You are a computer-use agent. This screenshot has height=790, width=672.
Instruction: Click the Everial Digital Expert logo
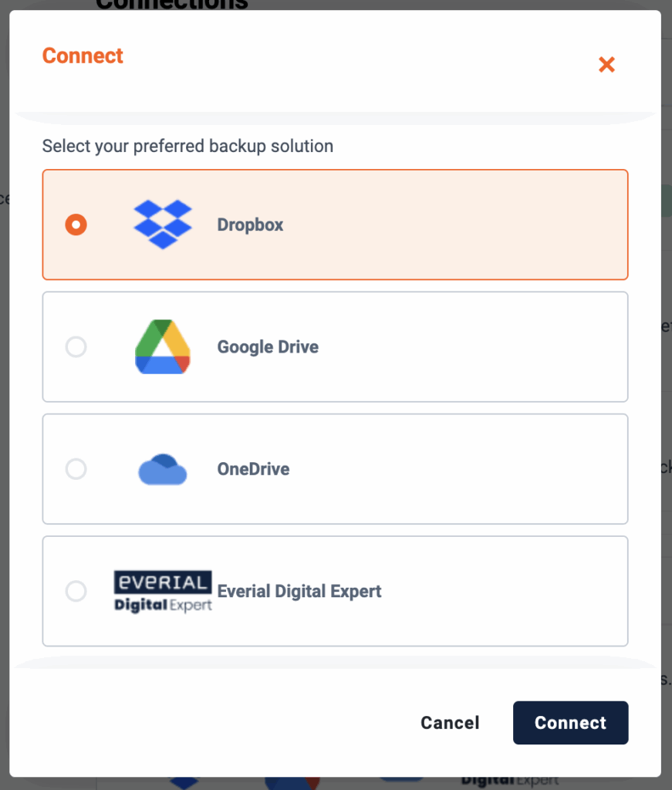(x=163, y=592)
